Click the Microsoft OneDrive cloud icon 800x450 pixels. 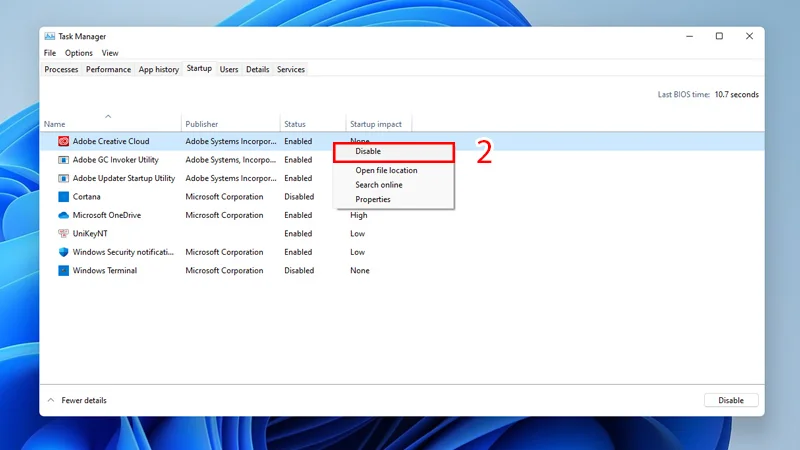(x=63, y=215)
